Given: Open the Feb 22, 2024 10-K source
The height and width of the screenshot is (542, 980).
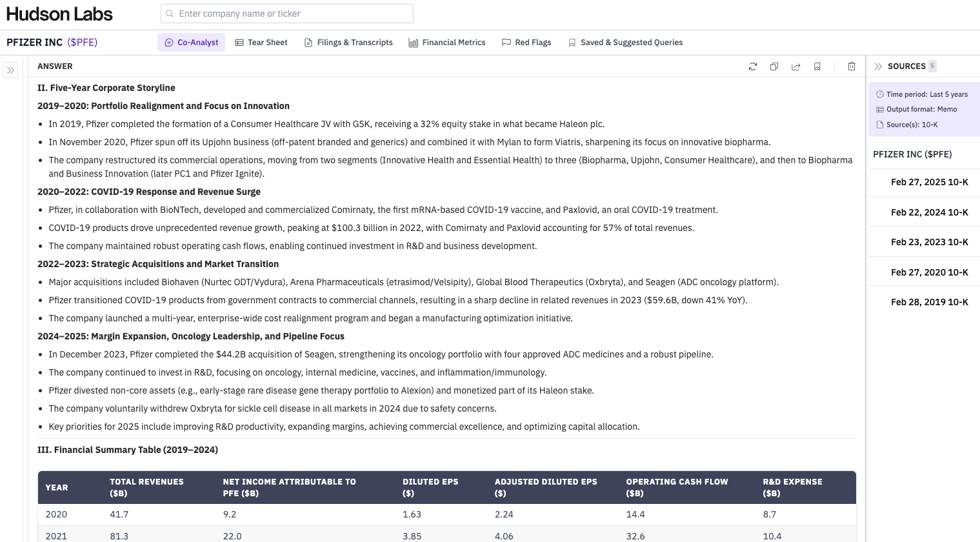Looking at the screenshot, I should click(929, 212).
